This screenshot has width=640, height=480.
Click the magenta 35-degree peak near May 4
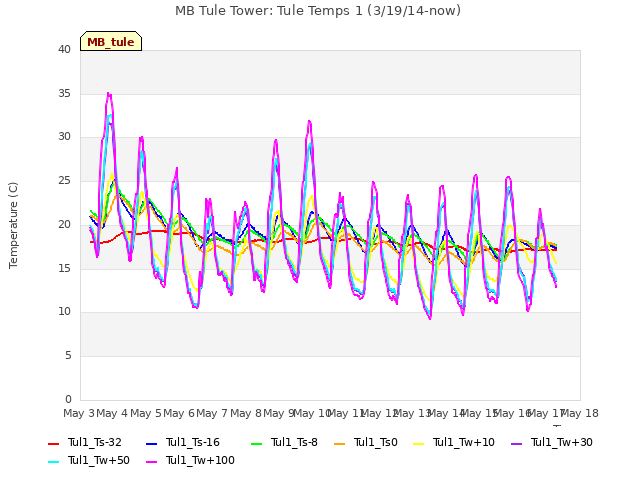(109, 94)
